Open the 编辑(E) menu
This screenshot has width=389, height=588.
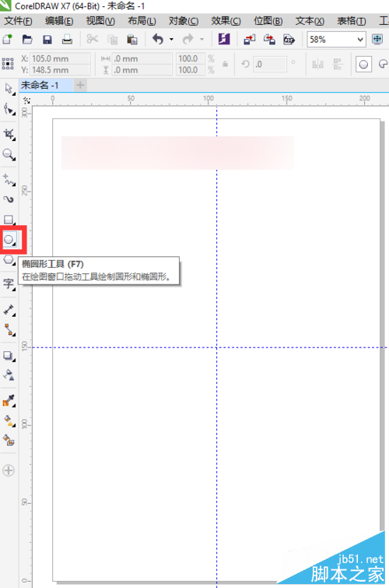pyautogui.click(x=59, y=21)
